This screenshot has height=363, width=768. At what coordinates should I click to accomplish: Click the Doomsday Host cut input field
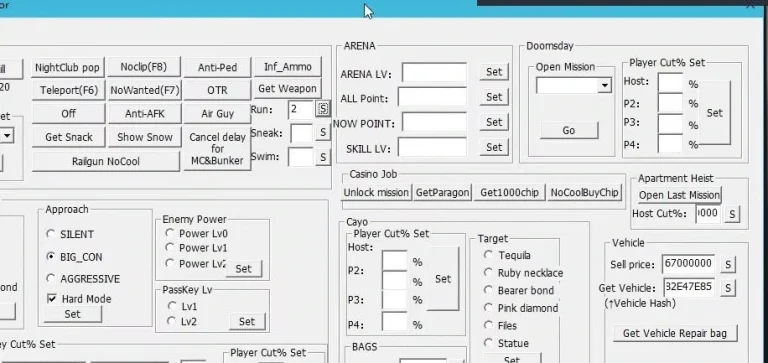pyautogui.click(x=670, y=83)
